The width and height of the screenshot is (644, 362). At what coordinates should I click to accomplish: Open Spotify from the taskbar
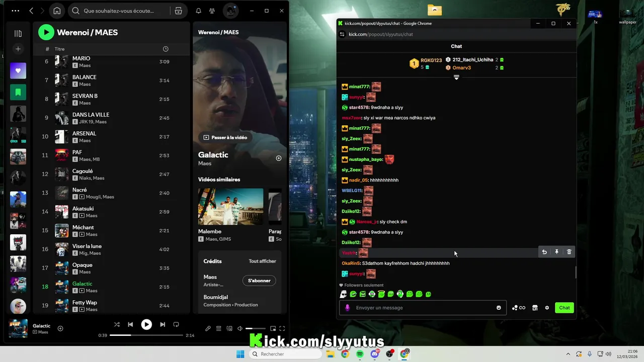pyautogui.click(x=360, y=354)
